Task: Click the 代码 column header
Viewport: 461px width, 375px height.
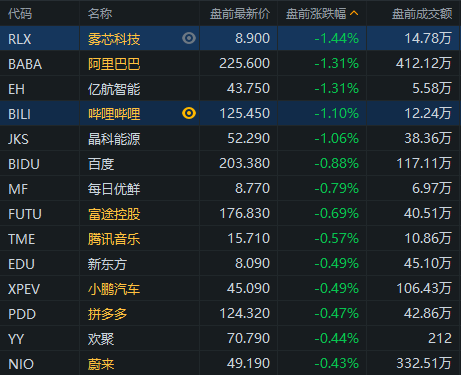Action: [20, 14]
